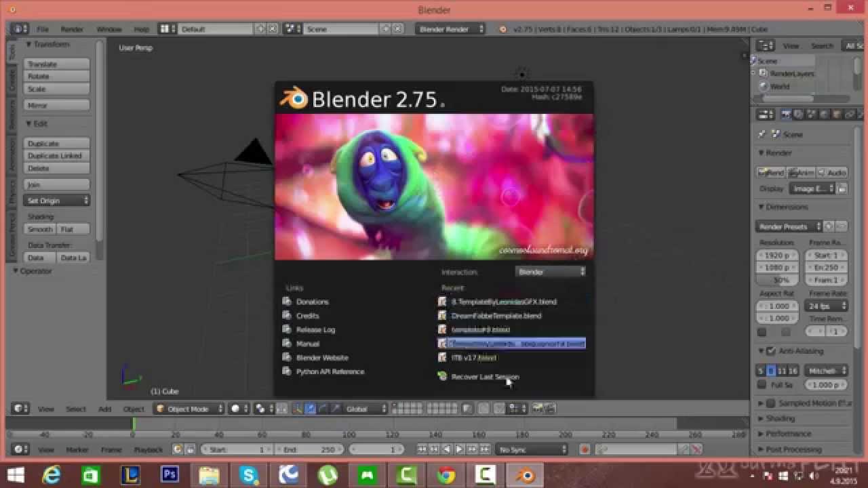The width and height of the screenshot is (868, 488).
Task: Open the Outliner editor type selector
Action: 766,45
